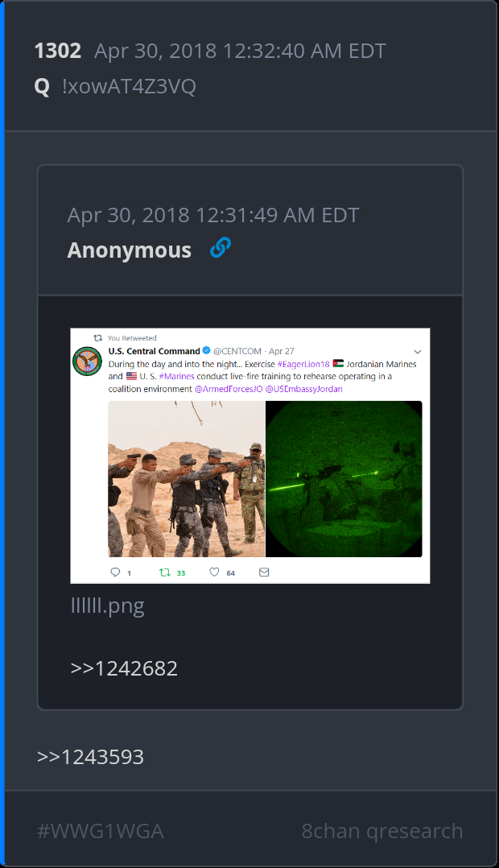
Task: Click the heart like icon
Action: 214,572
